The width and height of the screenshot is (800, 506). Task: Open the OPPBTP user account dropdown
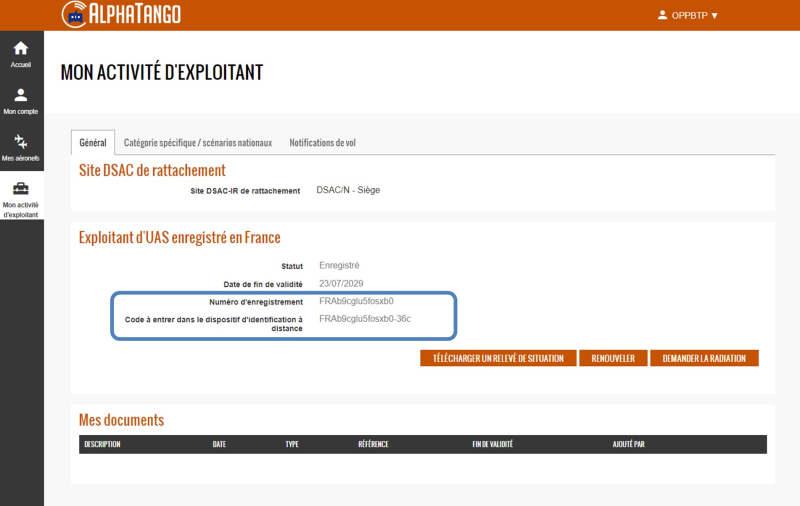(688, 15)
